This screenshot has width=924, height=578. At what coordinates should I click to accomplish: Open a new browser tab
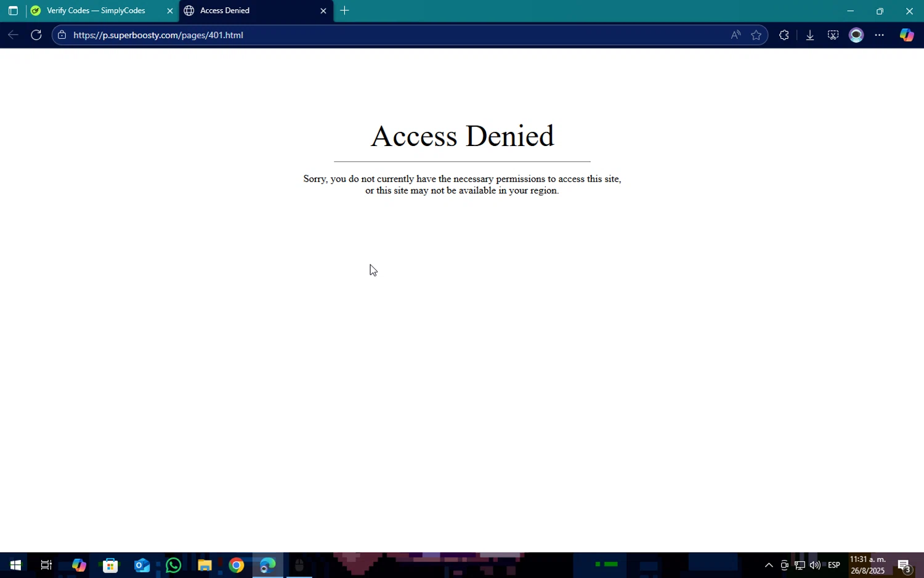[x=345, y=10]
